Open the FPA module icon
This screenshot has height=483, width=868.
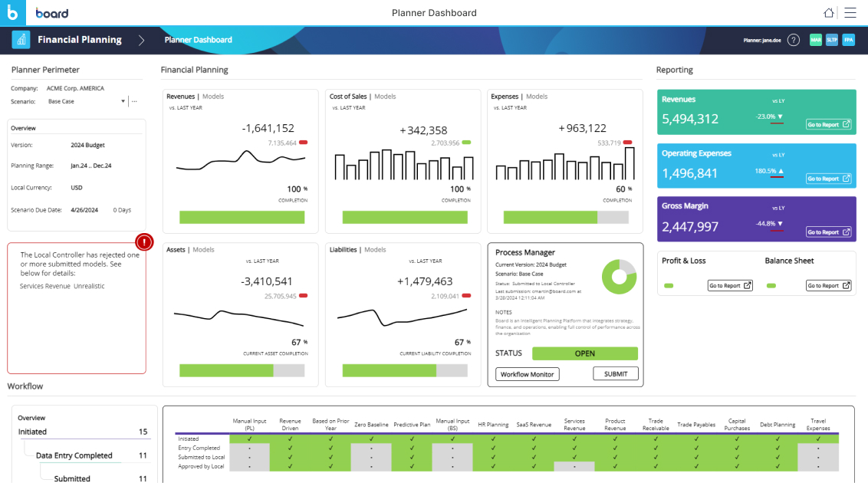(849, 38)
